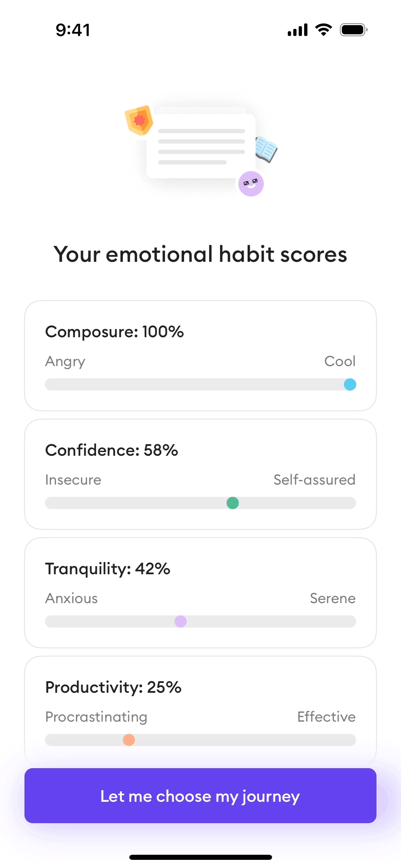Tap the Productivity: 25% heading
This screenshot has height=868, width=401.
[x=114, y=687]
